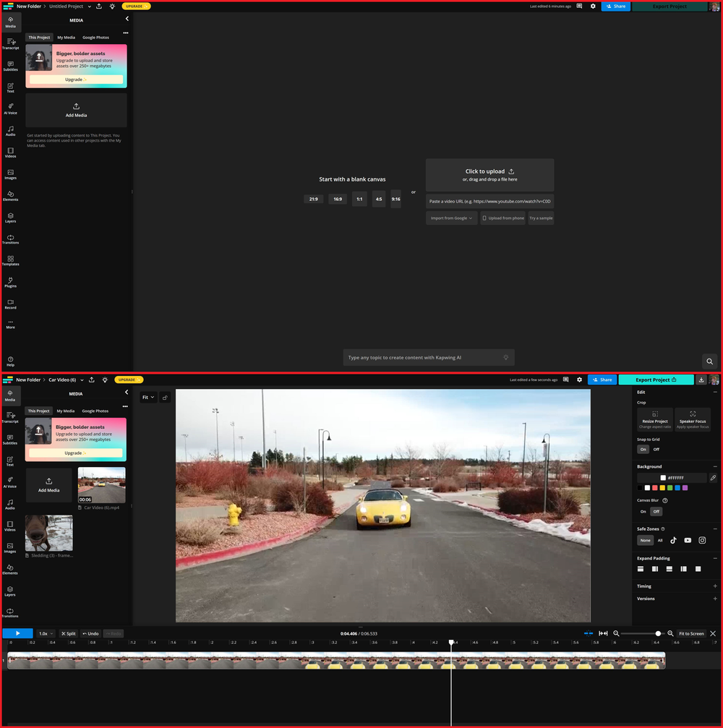This screenshot has width=723, height=728.
Task: Open the Transitions panel
Action: tap(10, 611)
